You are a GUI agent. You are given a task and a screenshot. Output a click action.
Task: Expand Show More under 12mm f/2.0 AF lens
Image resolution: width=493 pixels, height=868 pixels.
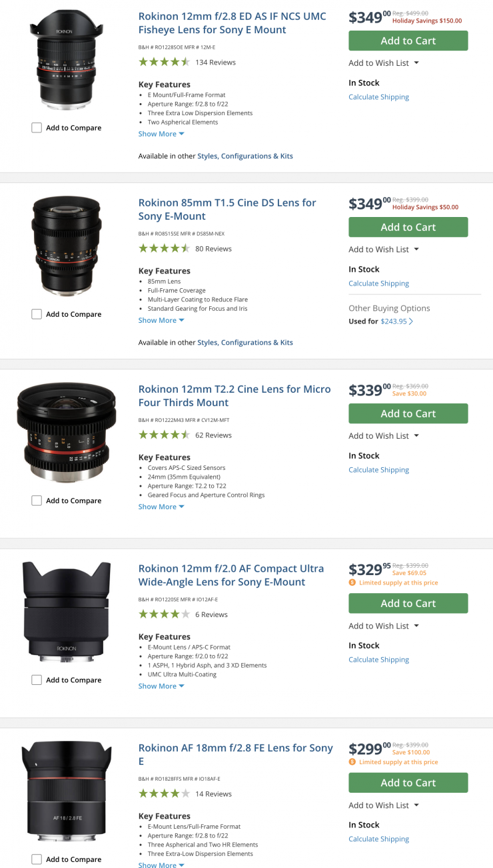[161, 686]
